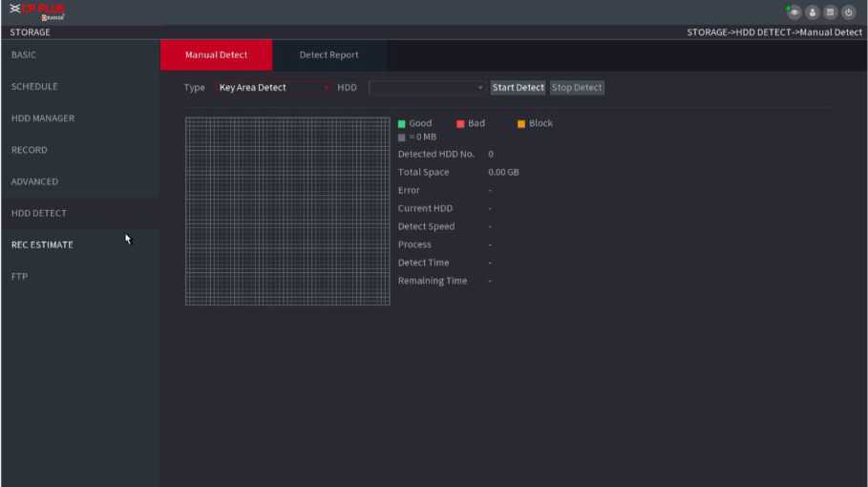Select REC ESTIMATE in the sidebar

[79, 244]
